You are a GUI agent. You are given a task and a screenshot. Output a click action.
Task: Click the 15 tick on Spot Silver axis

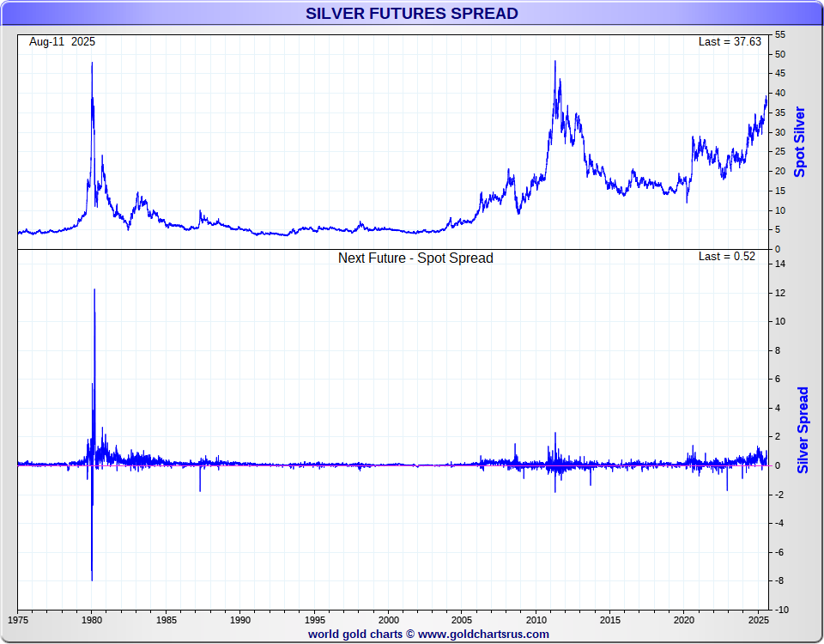click(x=780, y=191)
